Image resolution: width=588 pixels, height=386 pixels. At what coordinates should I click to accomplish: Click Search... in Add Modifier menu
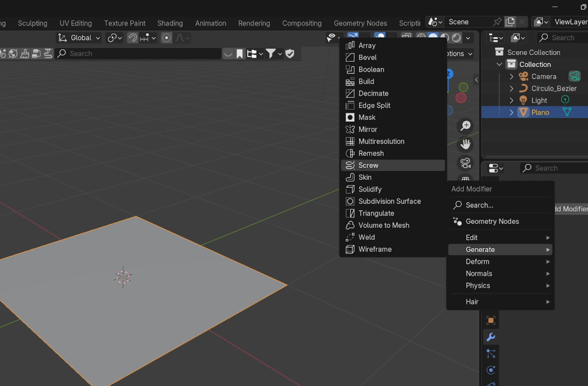pyautogui.click(x=500, y=205)
